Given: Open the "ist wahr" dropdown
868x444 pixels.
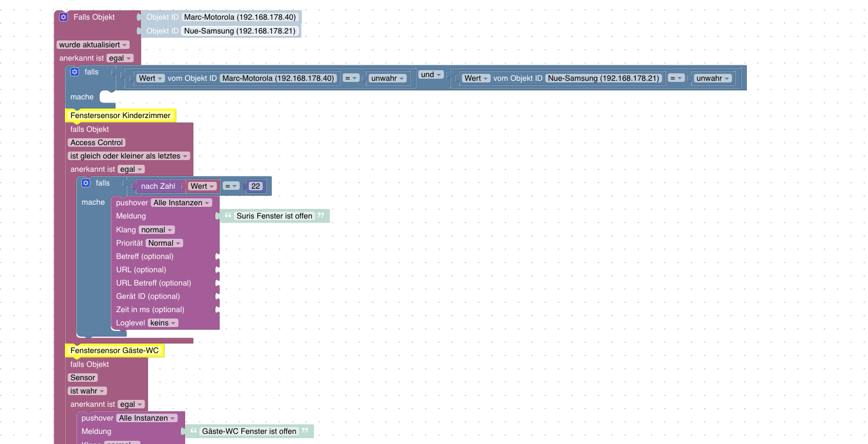Looking at the screenshot, I should pyautogui.click(x=87, y=391).
